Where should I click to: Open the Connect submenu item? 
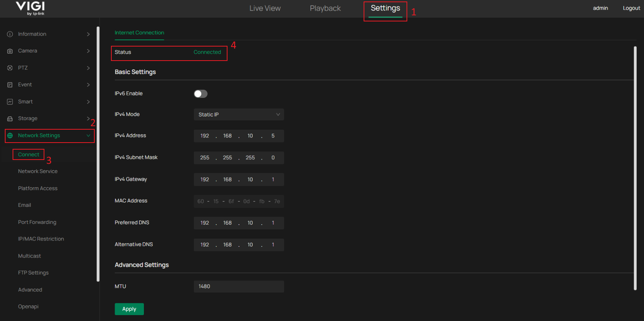coord(28,154)
